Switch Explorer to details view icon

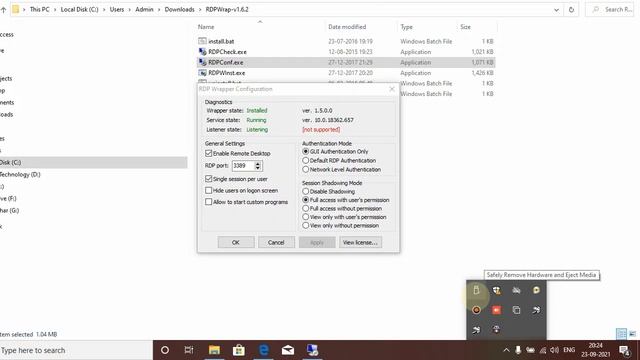tap(621, 334)
